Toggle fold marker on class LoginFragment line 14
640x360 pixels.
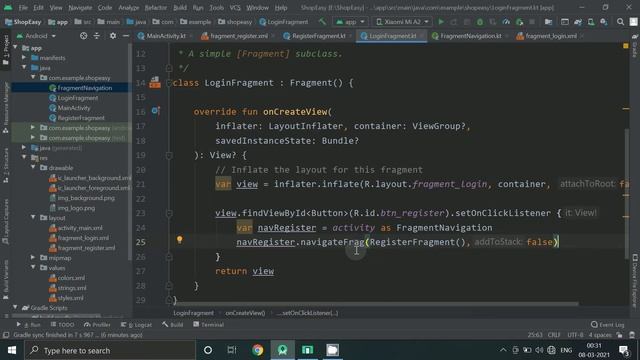click(169, 83)
